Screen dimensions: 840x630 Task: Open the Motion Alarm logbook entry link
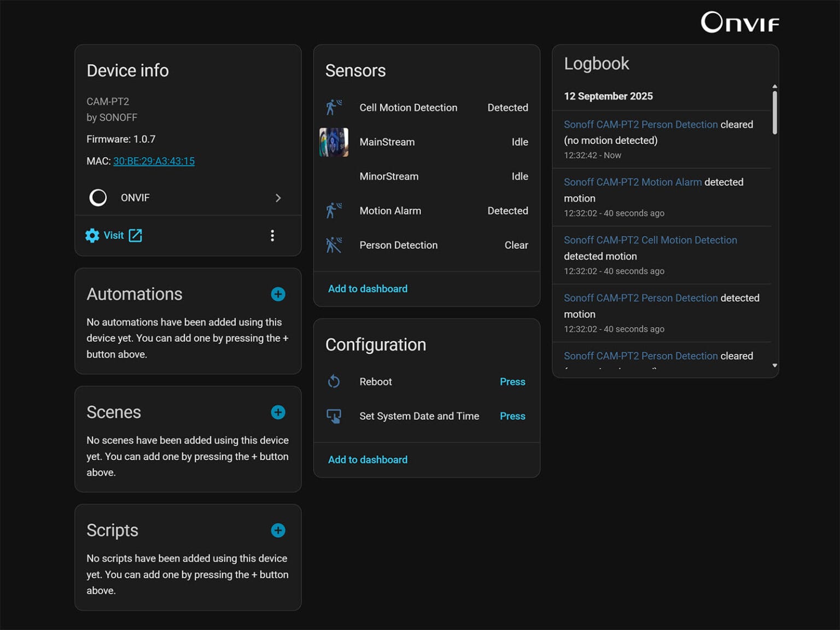click(632, 182)
